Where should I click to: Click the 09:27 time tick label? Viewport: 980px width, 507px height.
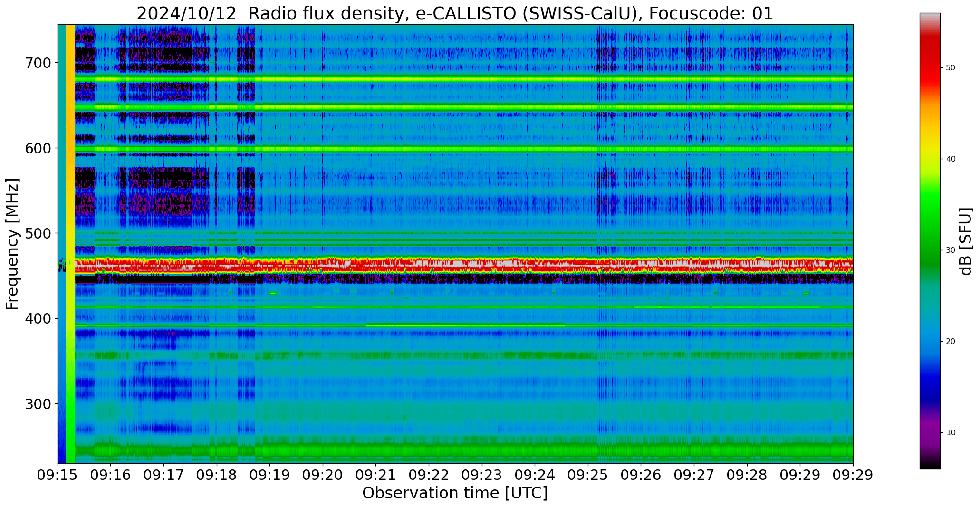(694, 476)
